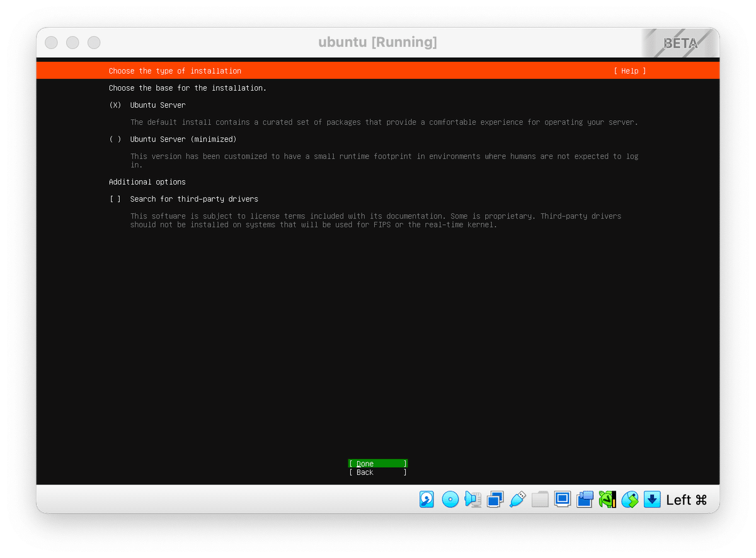Image resolution: width=756 pixels, height=558 pixels.
Task: Open the mouse integration status icon
Action: 630,499
